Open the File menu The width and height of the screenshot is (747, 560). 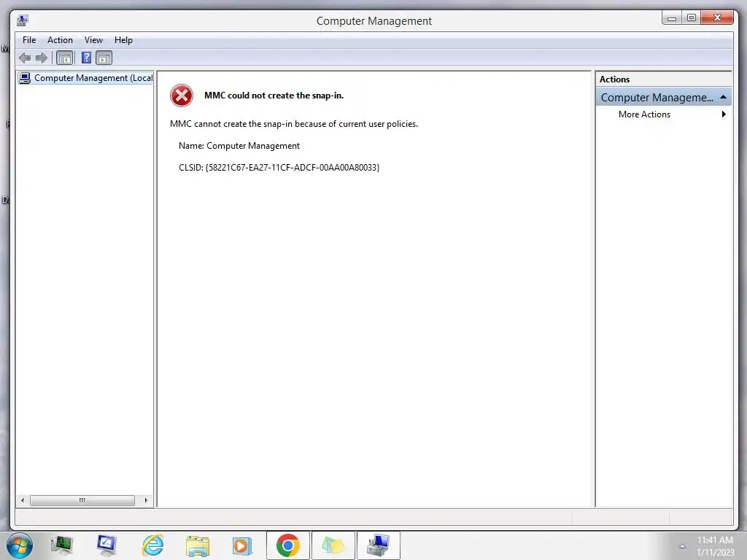tap(29, 40)
